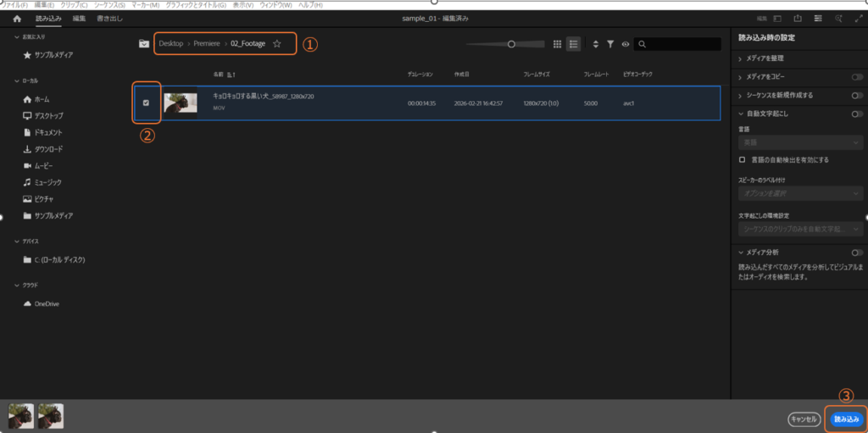Click the thumbnail size slider handle

511,44
